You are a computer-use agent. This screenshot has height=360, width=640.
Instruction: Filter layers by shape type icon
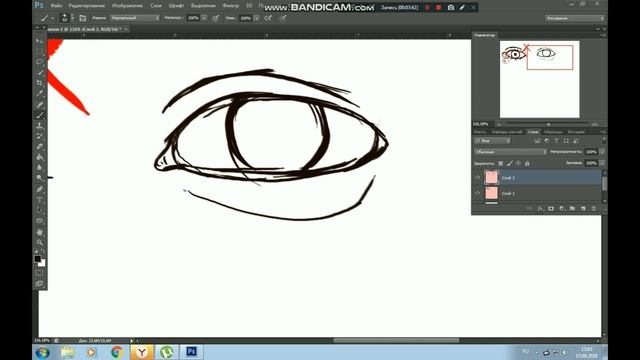[x=566, y=141]
